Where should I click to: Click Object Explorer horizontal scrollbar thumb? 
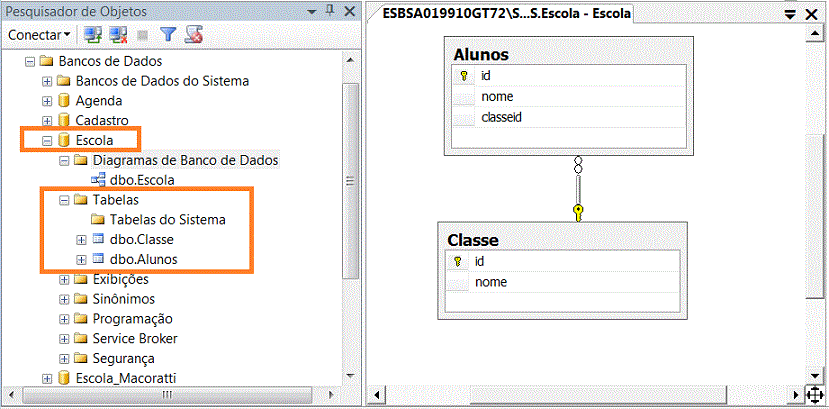pos(167,394)
